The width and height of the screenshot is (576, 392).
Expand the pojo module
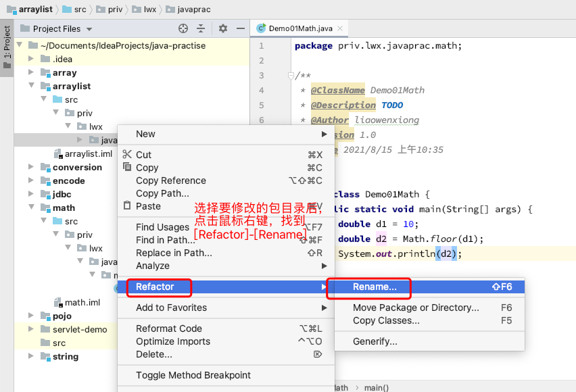pyautogui.click(x=31, y=316)
